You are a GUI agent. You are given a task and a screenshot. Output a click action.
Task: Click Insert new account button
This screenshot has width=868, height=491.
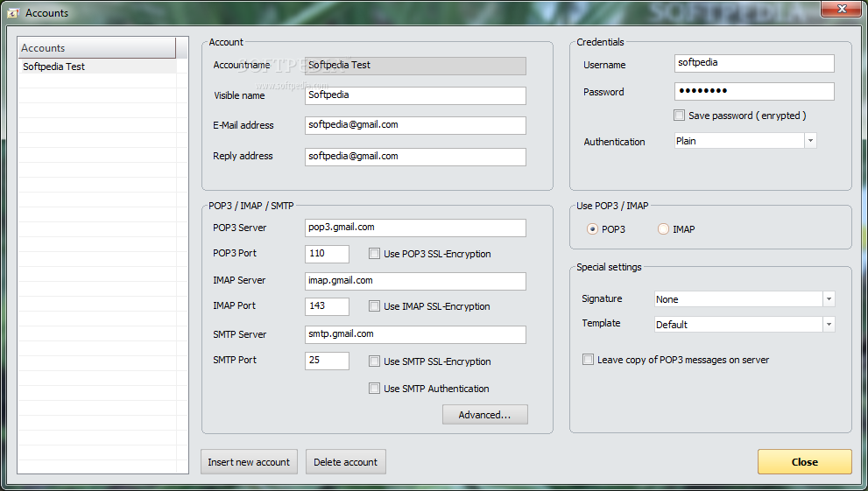click(249, 462)
